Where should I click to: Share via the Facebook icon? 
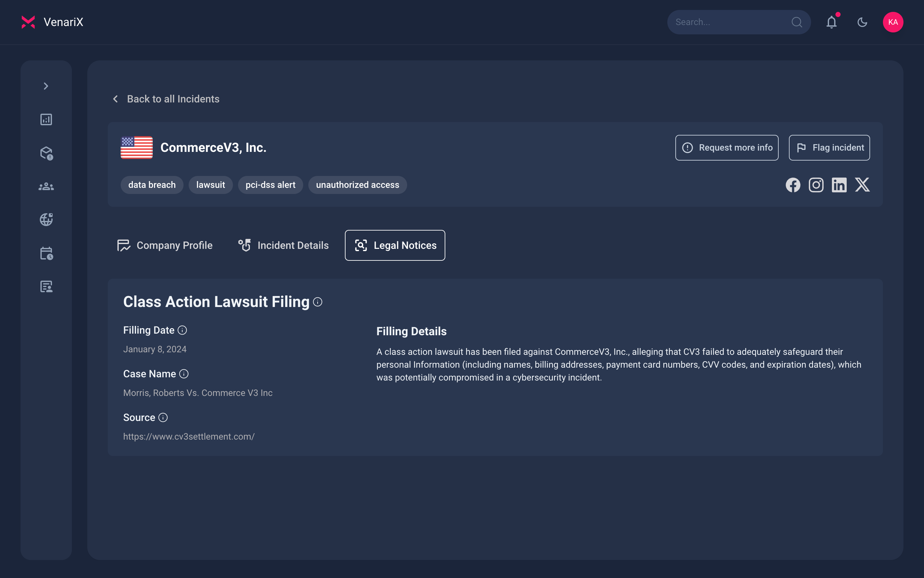point(793,185)
